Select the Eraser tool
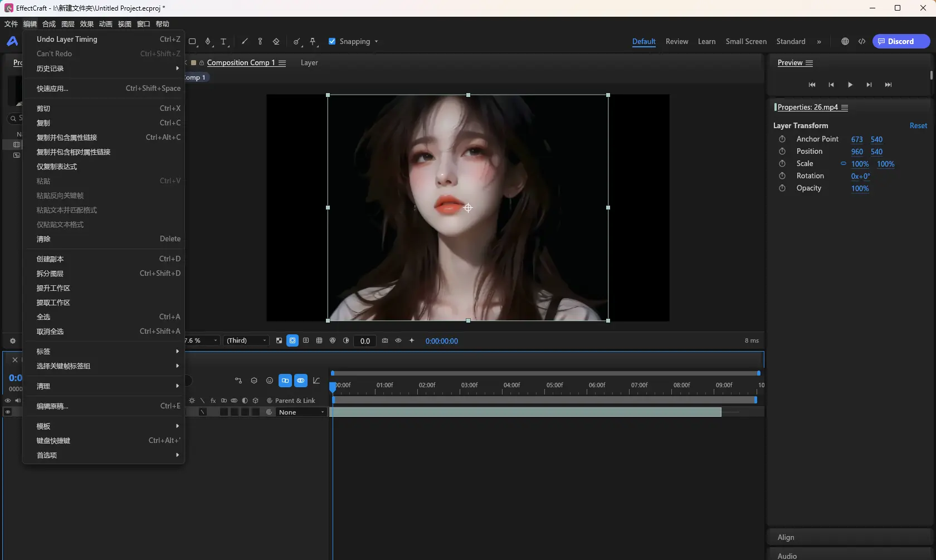Viewport: 936px width, 560px height. coord(276,42)
